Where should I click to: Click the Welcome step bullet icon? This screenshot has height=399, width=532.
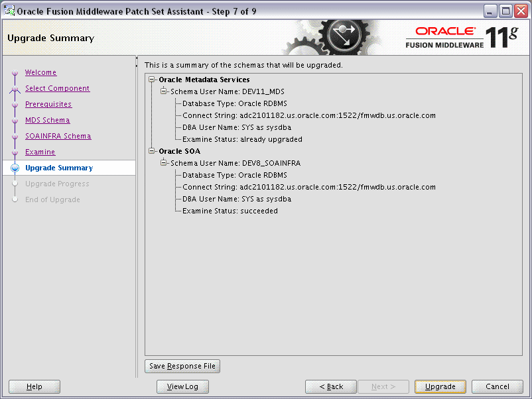tap(15, 72)
